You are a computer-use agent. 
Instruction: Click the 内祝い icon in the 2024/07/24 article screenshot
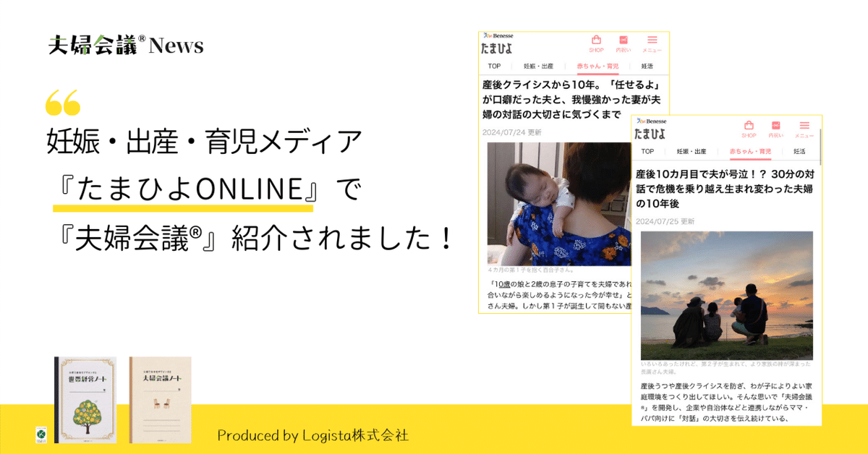[x=623, y=40]
